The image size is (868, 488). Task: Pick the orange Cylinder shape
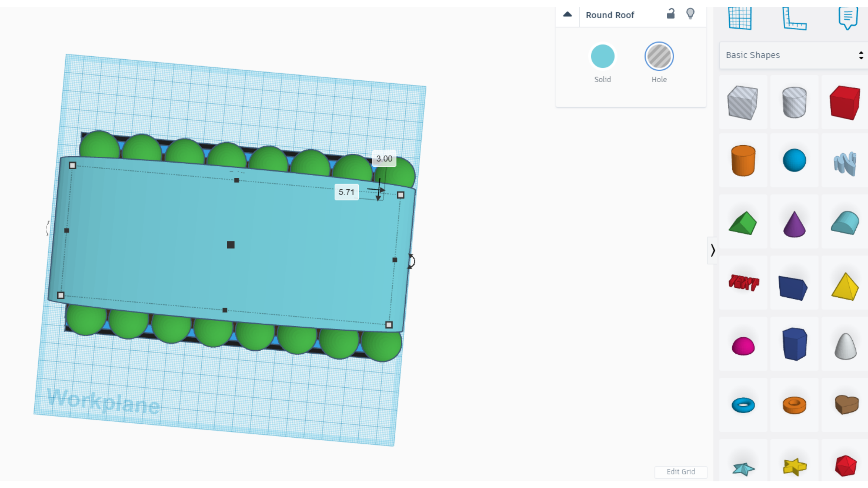[743, 160]
